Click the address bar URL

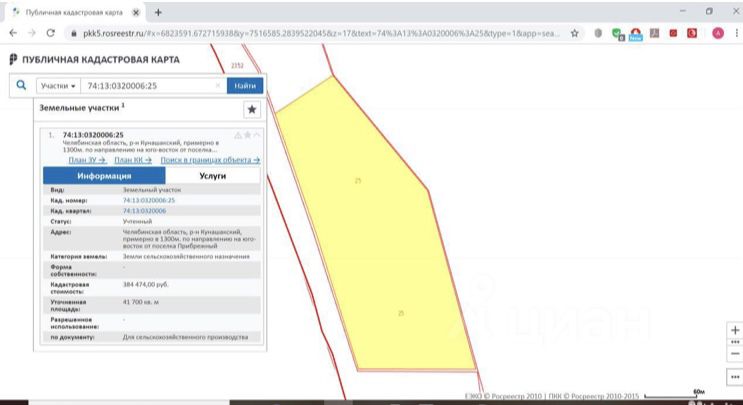(321, 33)
